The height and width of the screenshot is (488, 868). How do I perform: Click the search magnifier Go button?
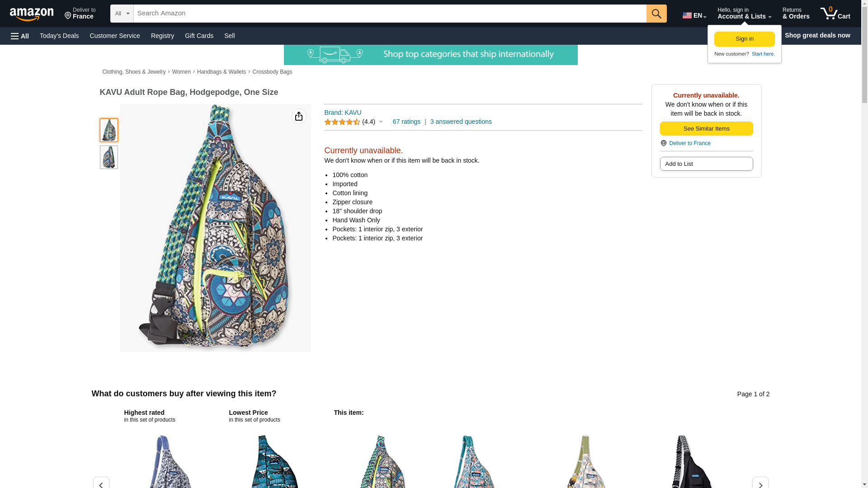656,14
